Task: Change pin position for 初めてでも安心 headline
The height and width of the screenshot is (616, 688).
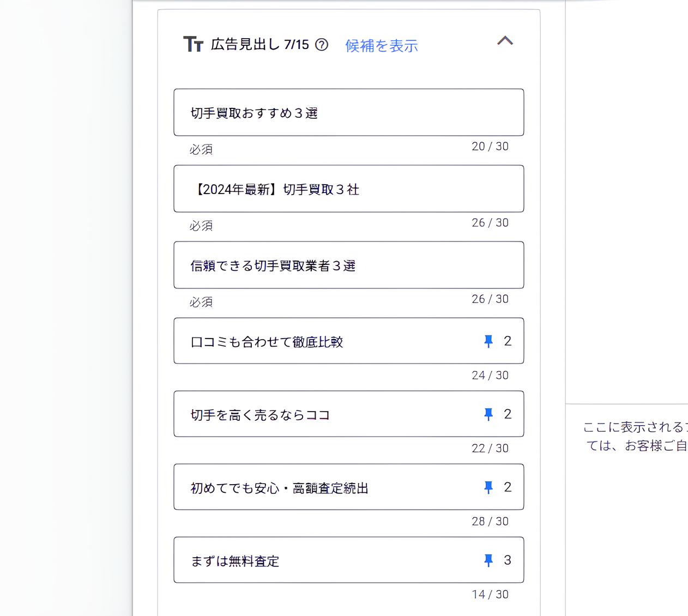Action: tap(488, 487)
